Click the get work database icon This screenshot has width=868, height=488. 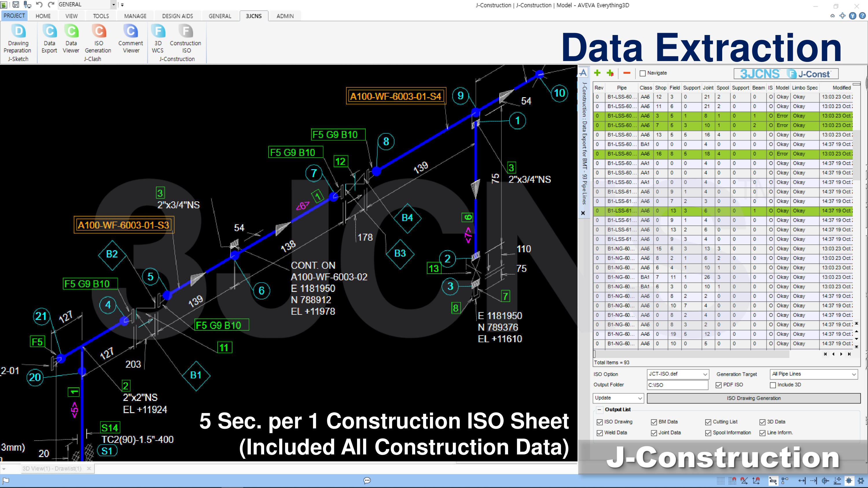pos(27,5)
